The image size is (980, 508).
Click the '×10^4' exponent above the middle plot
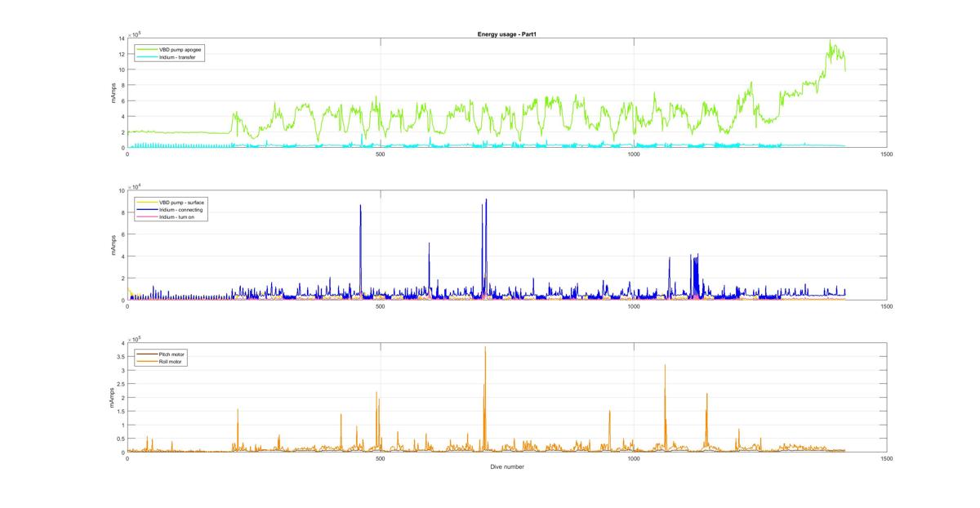click(134, 185)
